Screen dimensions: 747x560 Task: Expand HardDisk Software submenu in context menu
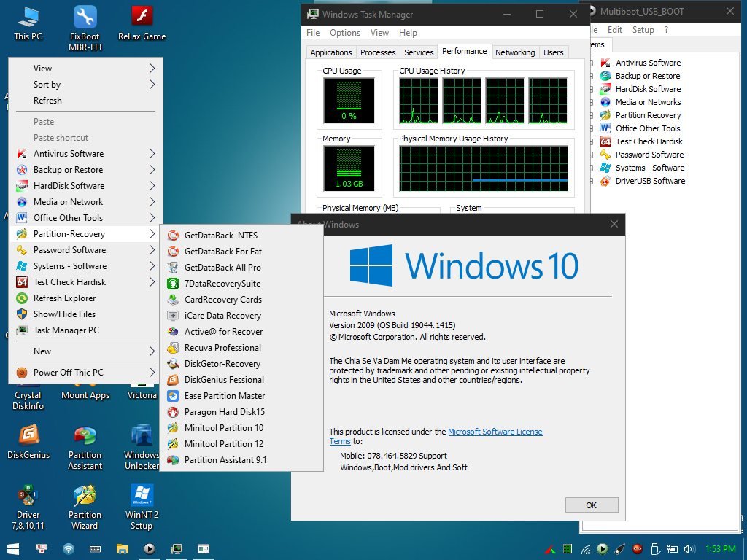(x=86, y=186)
